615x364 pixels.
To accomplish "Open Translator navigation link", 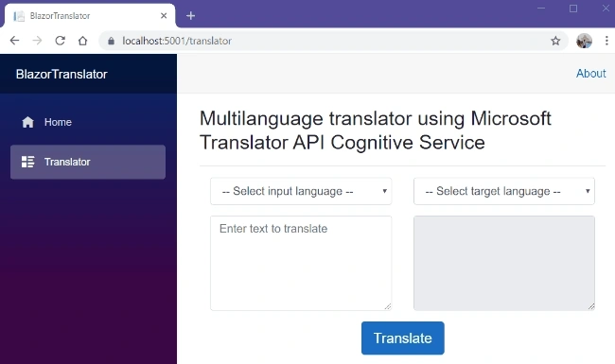I will [x=88, y=162].
